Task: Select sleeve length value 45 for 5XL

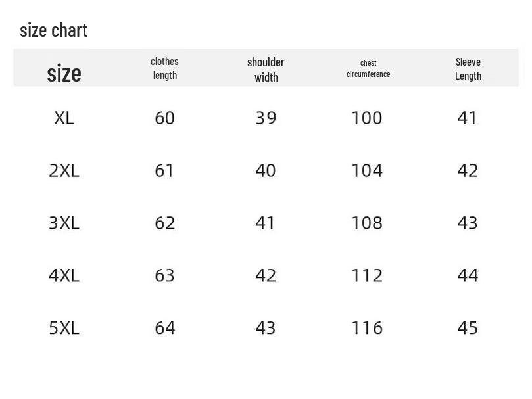Action: click(468, 328)
